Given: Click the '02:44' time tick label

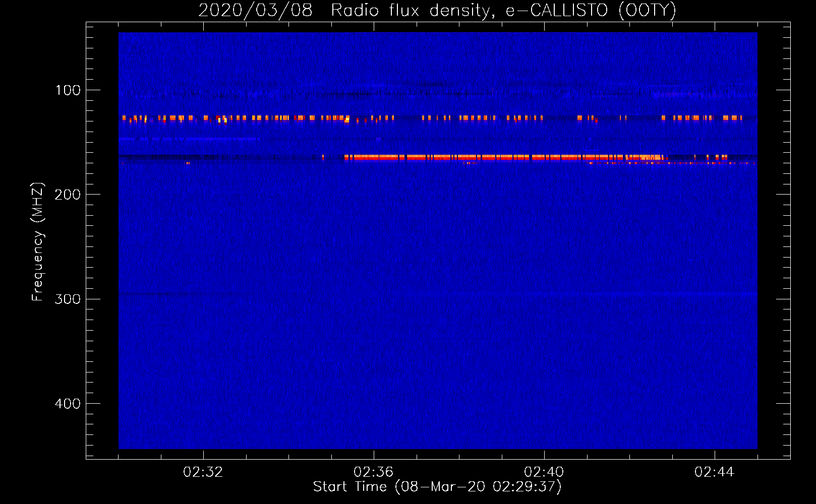Looking at the screenshot, I should coord(715,472).
